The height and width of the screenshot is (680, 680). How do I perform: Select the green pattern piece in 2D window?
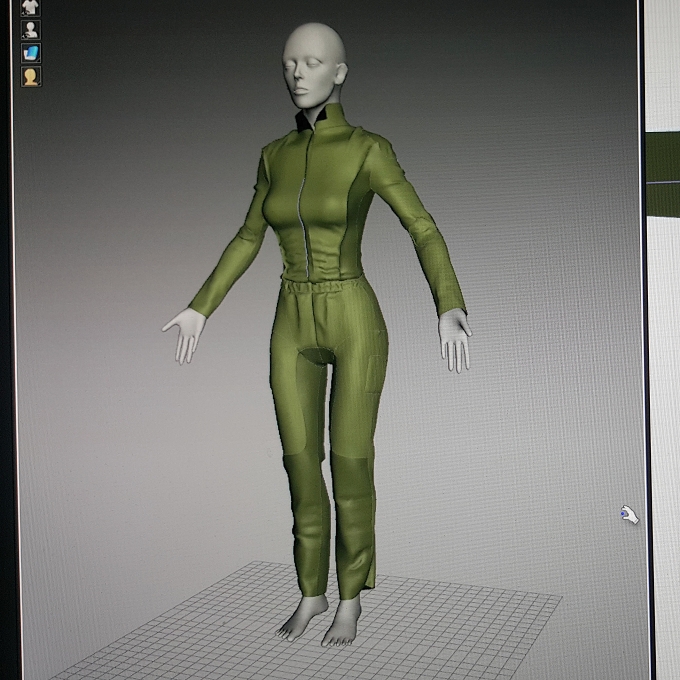663,173
